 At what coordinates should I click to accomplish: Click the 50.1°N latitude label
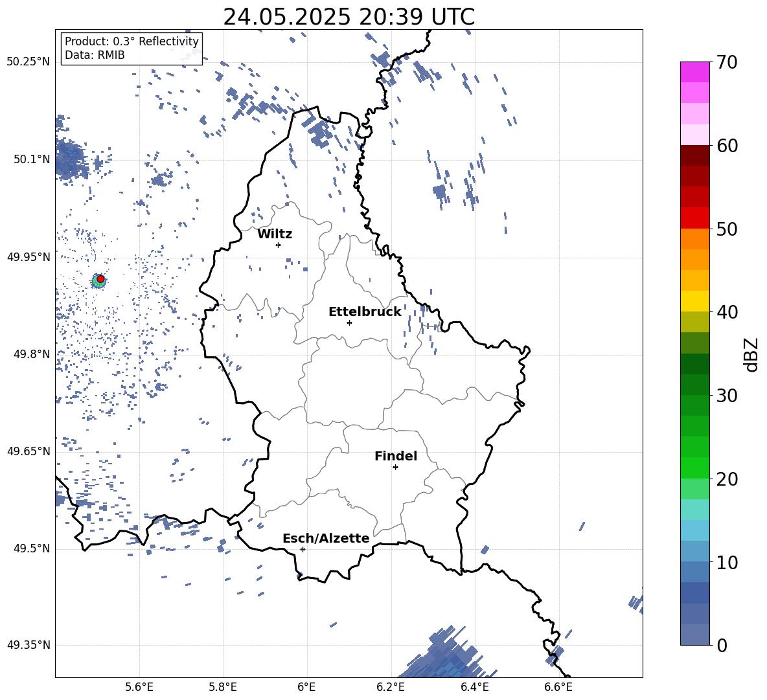coord(32,160)
